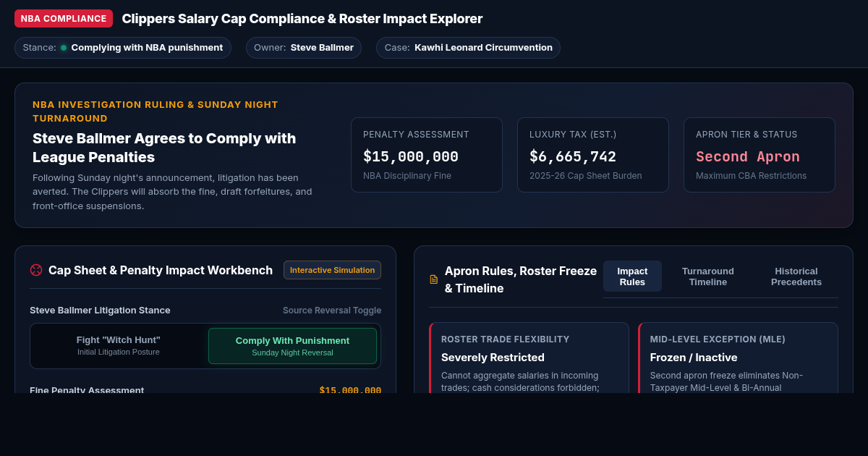
Task: Select Fight "Witch Hunt" litigation stance
Action: (119, 346)
